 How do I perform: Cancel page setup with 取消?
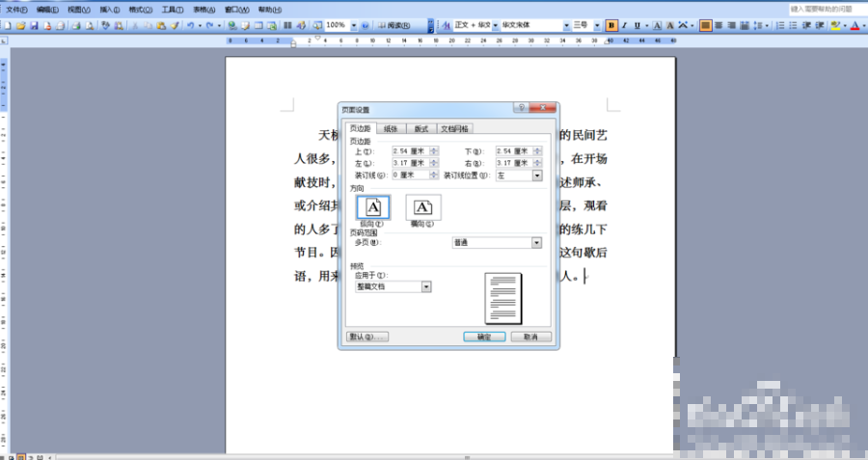point(530,337)
